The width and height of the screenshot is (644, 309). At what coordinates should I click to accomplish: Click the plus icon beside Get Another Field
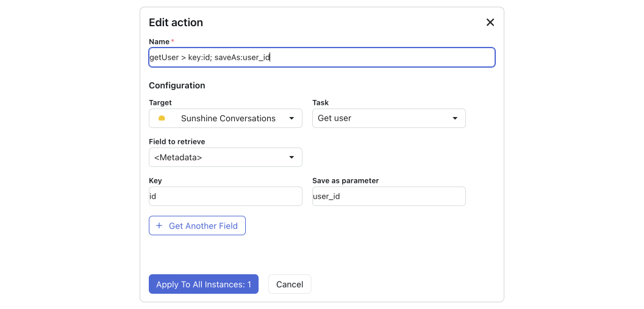coord(159,226)
